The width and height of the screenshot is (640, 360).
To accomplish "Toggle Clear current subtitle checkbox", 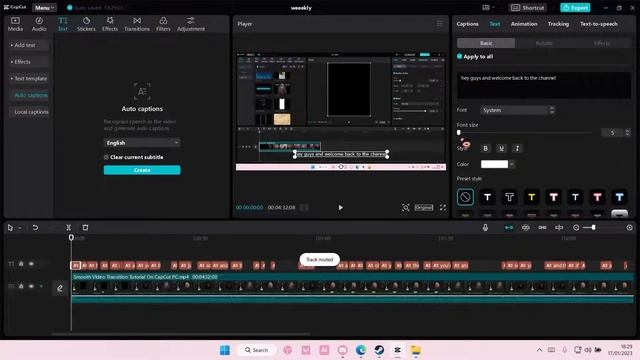I will coord(106,157).
